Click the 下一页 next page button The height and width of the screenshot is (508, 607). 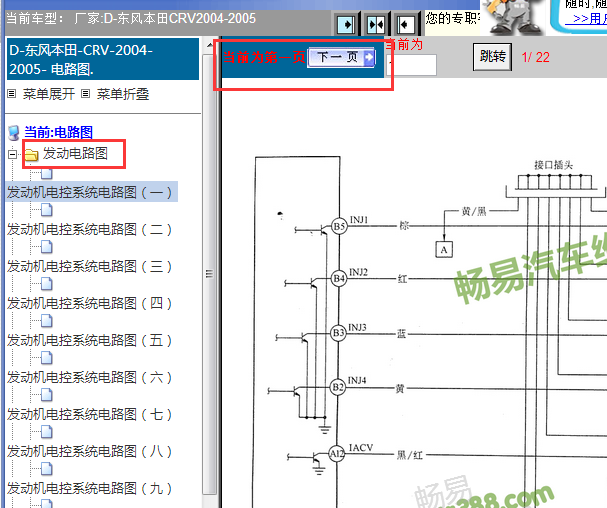pos(341,57)
